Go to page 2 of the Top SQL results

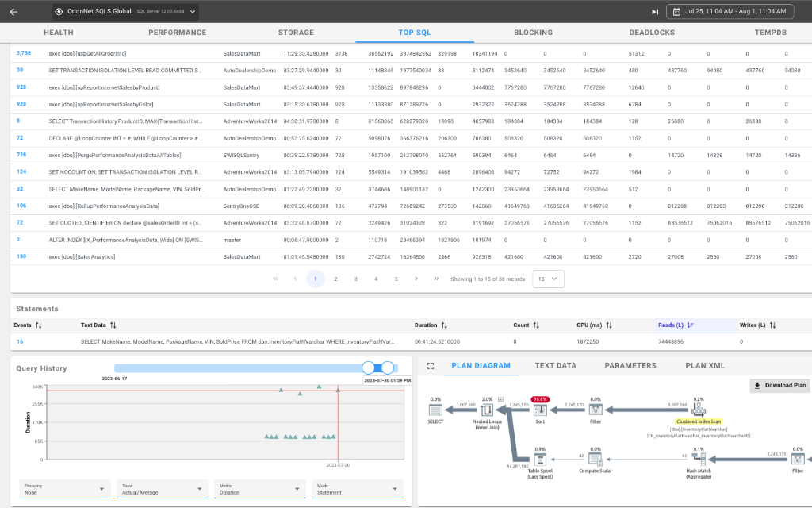point(335,279)
